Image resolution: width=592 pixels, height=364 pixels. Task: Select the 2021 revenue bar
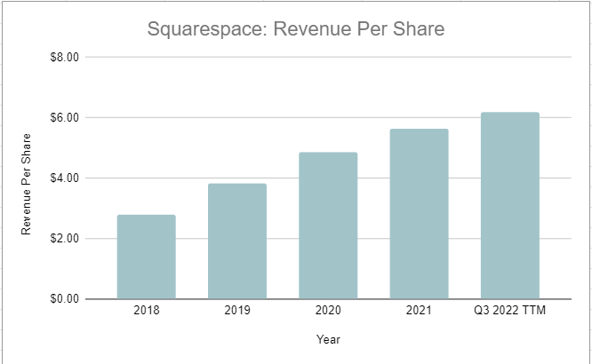pyautogui.click(x=419, y=214)
